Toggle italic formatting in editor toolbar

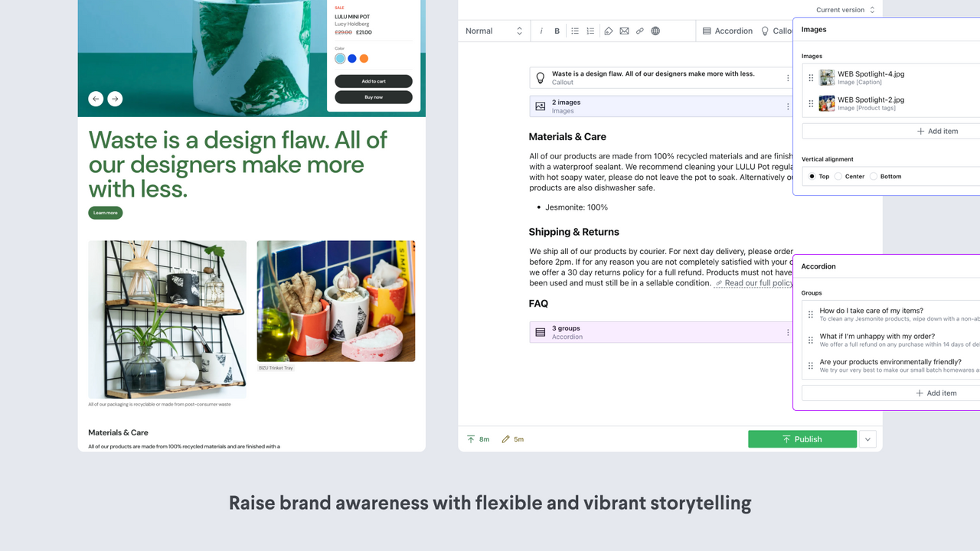click(x=541, y=31)
